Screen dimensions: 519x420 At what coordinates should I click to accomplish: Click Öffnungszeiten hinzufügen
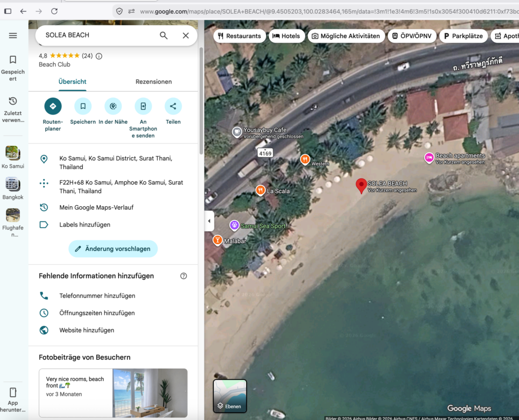click(113, 313)
